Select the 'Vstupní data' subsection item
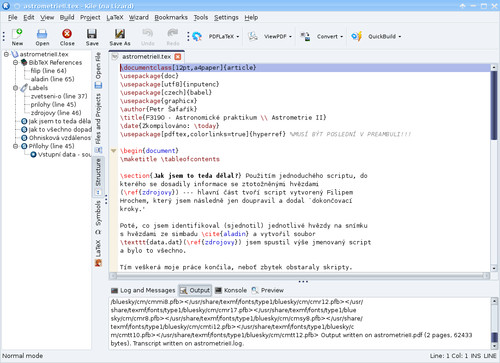The image size is (500, 363). pyautogui.click(x=60, y=154)
